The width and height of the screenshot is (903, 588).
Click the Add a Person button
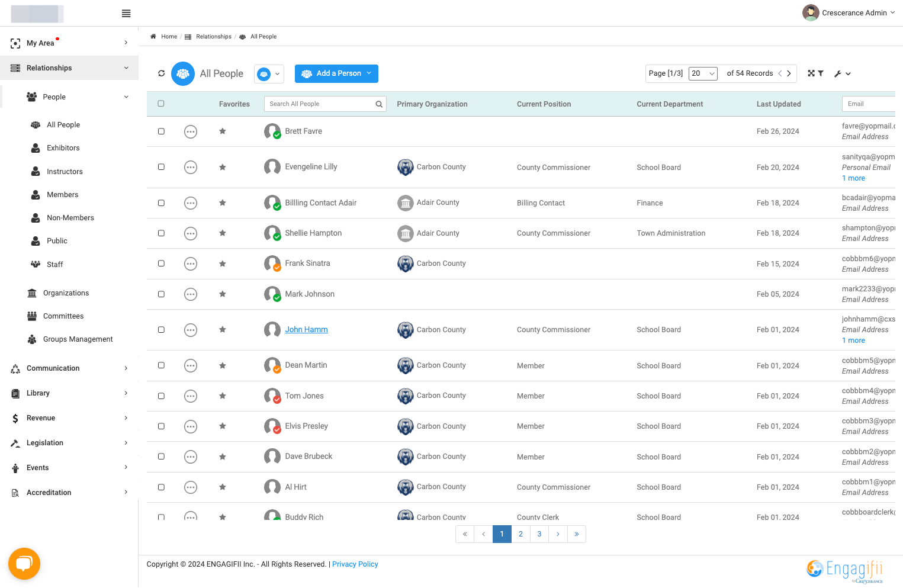(336, 74)
